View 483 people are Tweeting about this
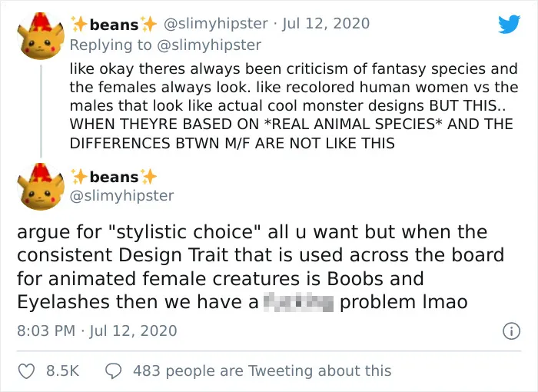Image resolution: width=538 pixels, height=392 pixels. click(262, 371)
